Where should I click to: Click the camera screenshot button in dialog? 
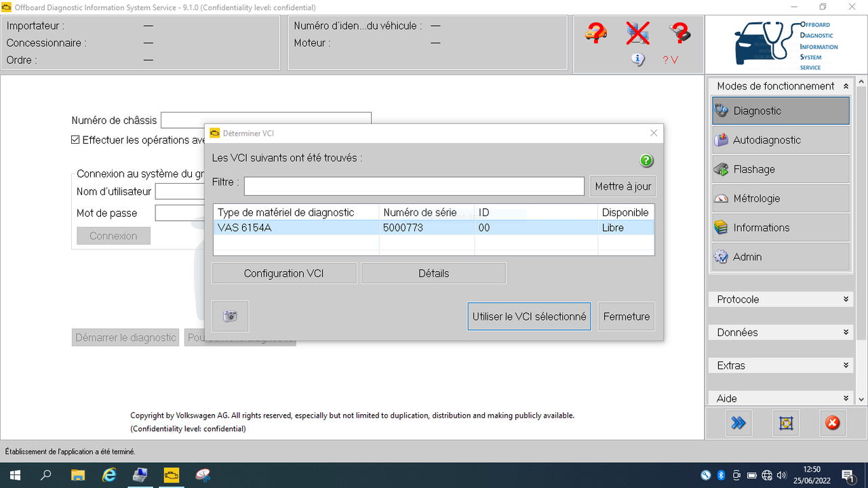coord(231,317)
